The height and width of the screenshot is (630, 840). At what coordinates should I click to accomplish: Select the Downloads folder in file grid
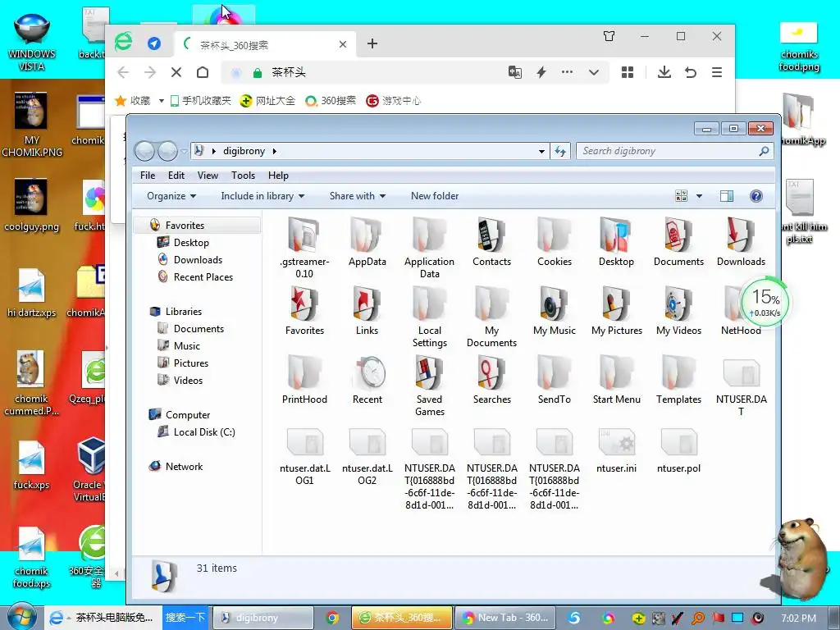click(x=741, y=242)
